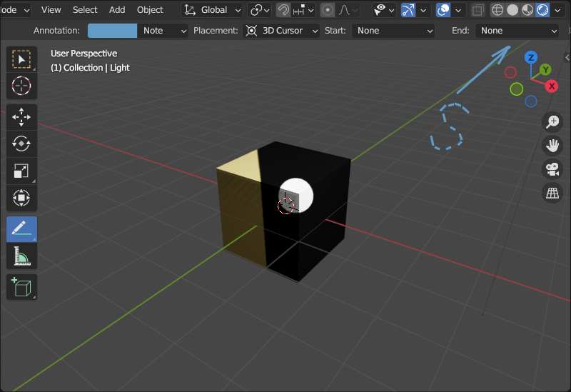Open the object mode selector dropdown
571x392 pixels.
tap(14, 10)
